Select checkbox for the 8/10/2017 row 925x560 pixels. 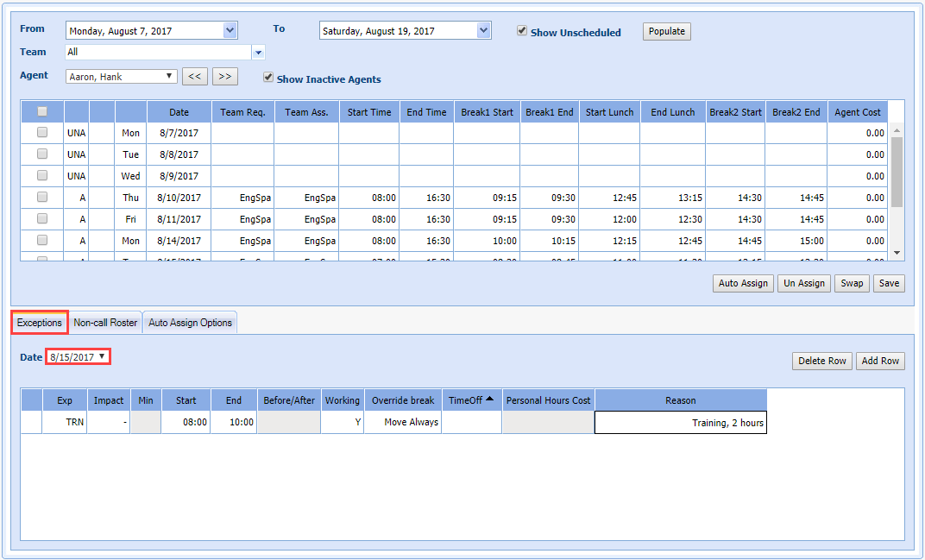coord(42,198)
